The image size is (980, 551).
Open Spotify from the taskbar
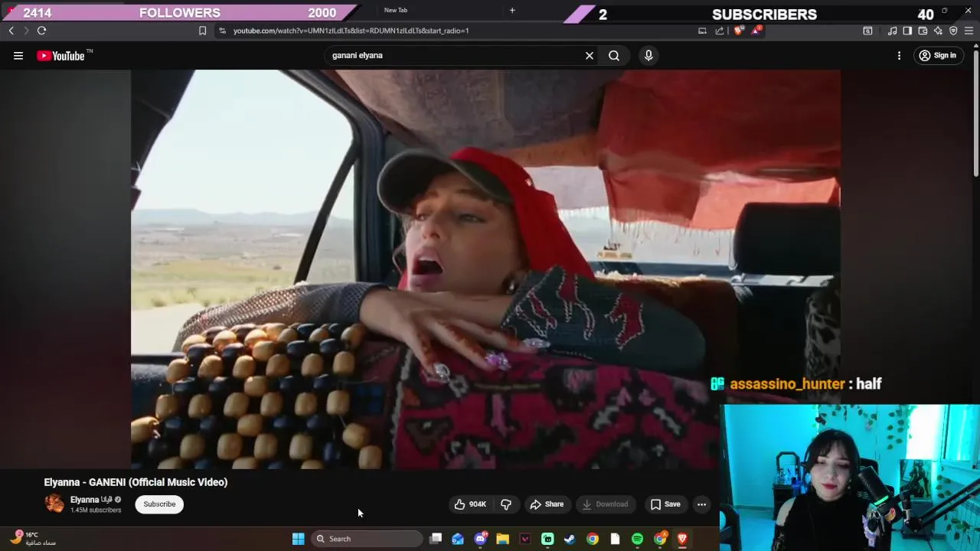637,539
